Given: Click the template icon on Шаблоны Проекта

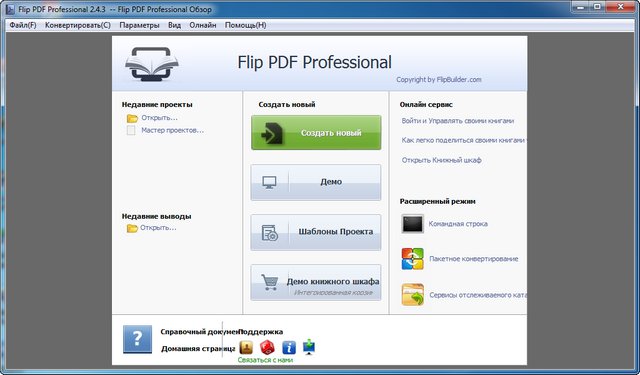Looking at the screenshot, I should (270, 232).
